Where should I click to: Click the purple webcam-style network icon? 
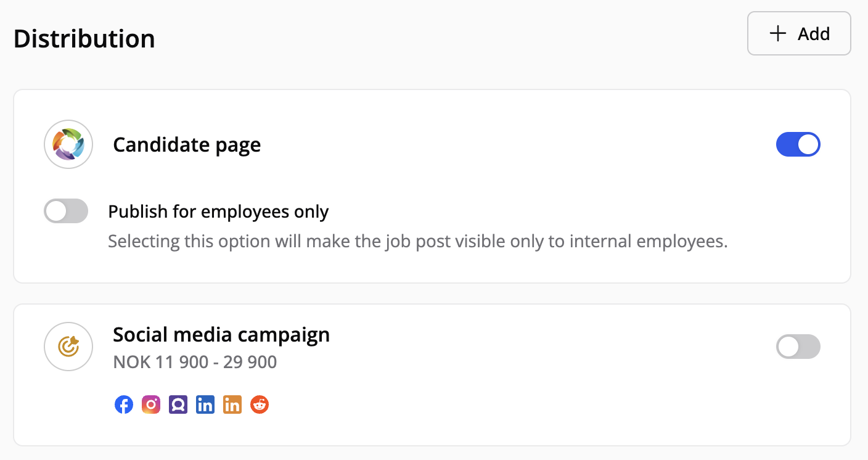(178, 405)
